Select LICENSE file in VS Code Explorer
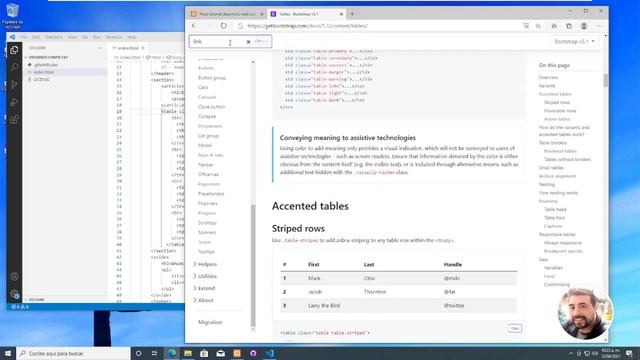This screenshot has width=640, height=360. coord(41,80)
